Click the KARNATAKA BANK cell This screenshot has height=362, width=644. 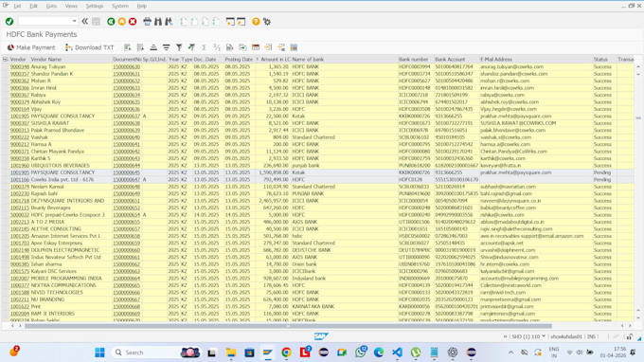313,306
